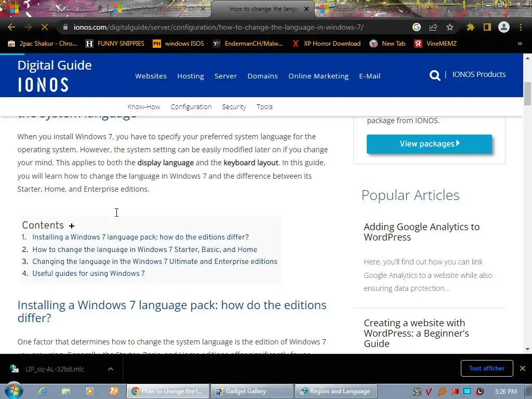Expand the Contents plus toggle
The width and height of the screenshot is (532, 399).
(72, 226)
